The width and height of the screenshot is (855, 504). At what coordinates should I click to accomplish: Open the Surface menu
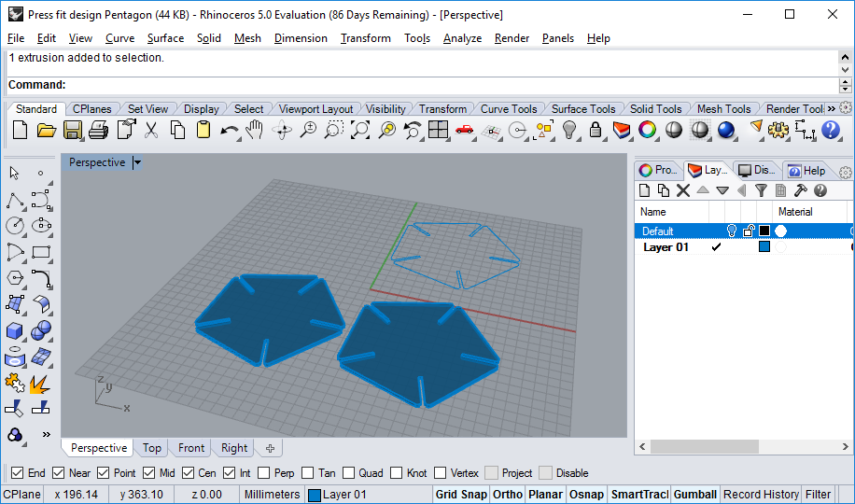[165, 38]
